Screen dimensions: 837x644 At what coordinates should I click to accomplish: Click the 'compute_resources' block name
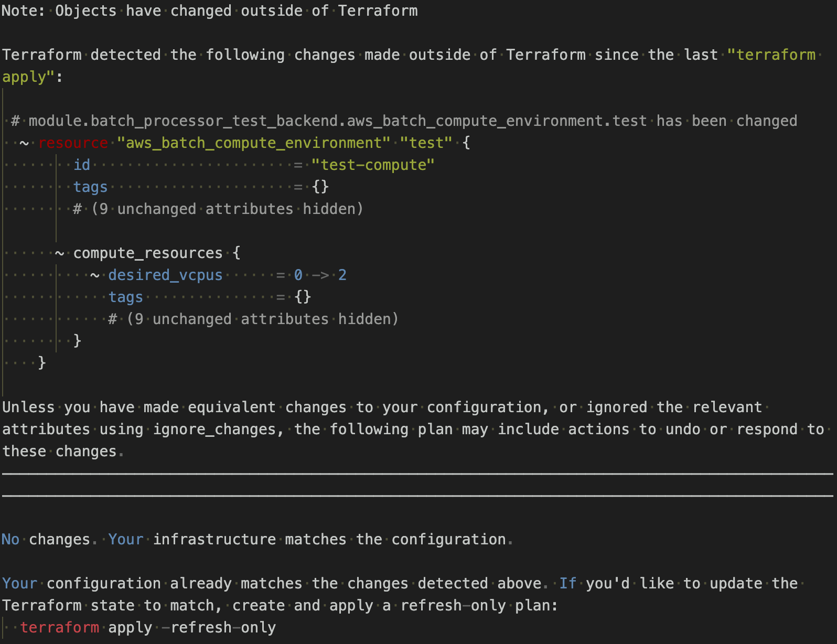148,253
